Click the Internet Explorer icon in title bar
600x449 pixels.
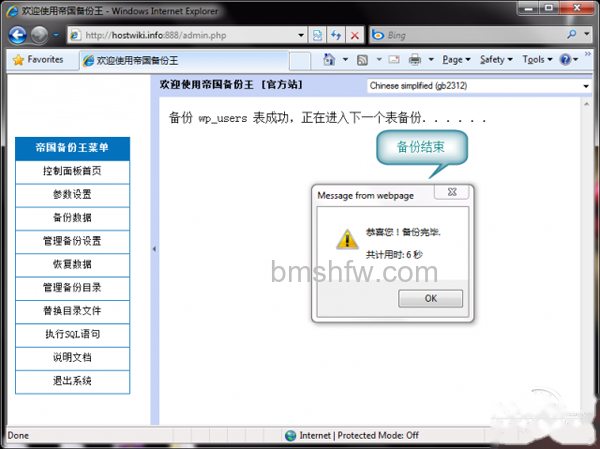pyautogui.click(x=12, y=11)
